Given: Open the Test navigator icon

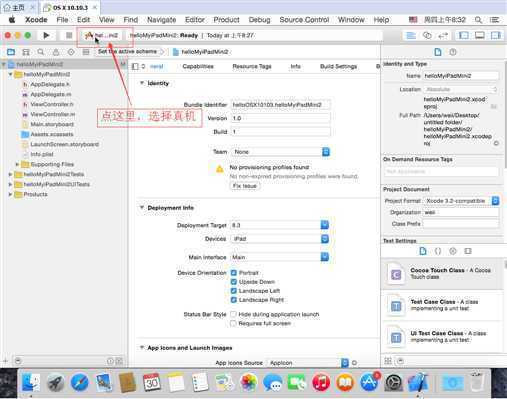Looking at the screenshot, I should coord(71,52).
